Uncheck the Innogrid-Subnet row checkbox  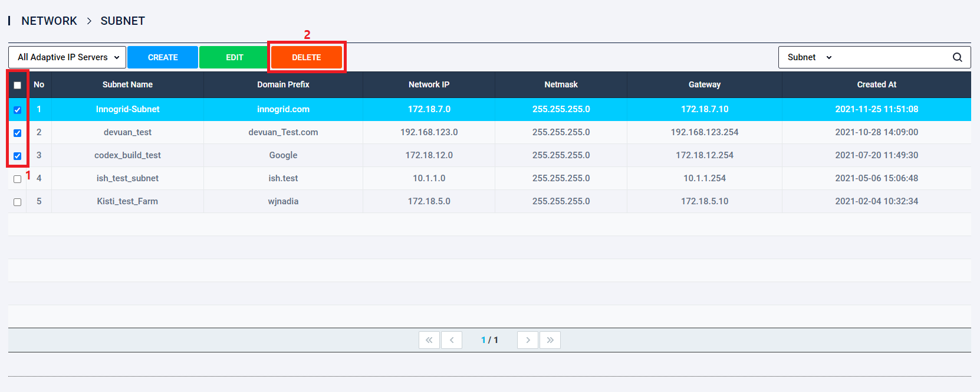[18, 110]
